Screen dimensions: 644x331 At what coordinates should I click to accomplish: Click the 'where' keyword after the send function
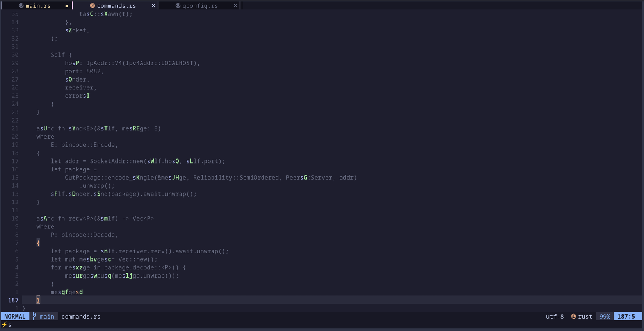pos(45,137)
